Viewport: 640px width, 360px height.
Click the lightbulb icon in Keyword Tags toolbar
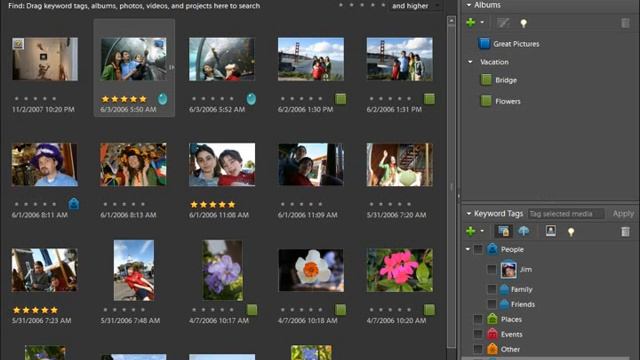coord(571,232)
